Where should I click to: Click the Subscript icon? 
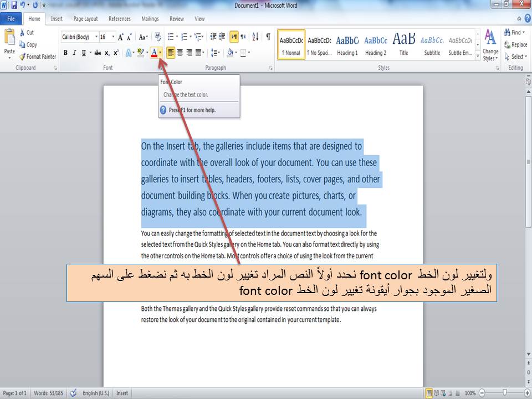click(107, 53)
